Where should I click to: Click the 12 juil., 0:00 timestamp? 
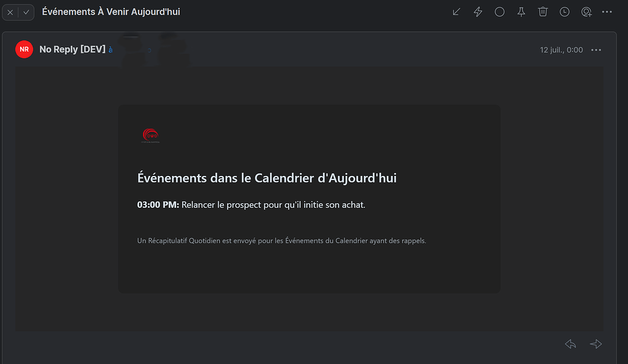(x=561, y=50)
